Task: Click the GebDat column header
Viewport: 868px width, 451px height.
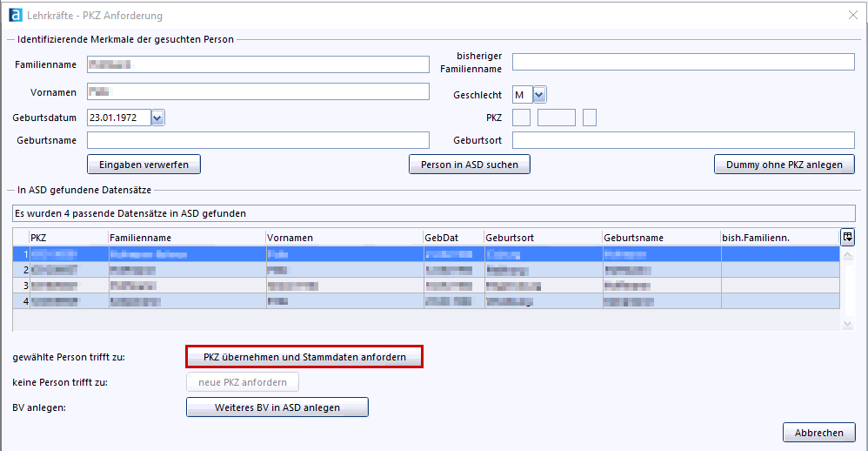Action: pyautogui.click(x=451, y=238)
